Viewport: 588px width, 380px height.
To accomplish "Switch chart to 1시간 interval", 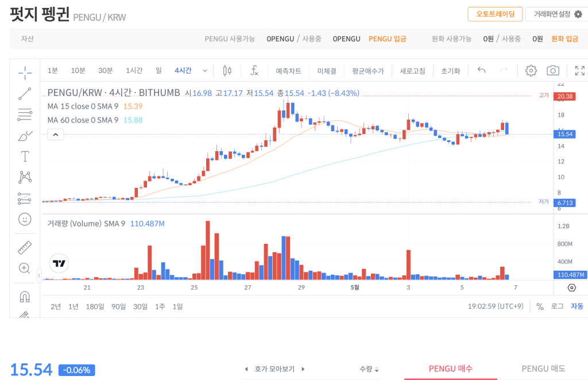I will tap(134, 71).
